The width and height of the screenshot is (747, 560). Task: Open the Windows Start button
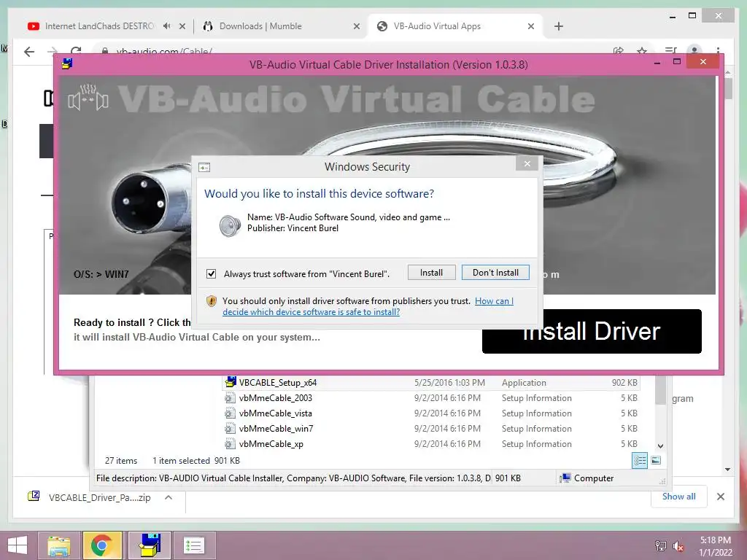point(18,545)
